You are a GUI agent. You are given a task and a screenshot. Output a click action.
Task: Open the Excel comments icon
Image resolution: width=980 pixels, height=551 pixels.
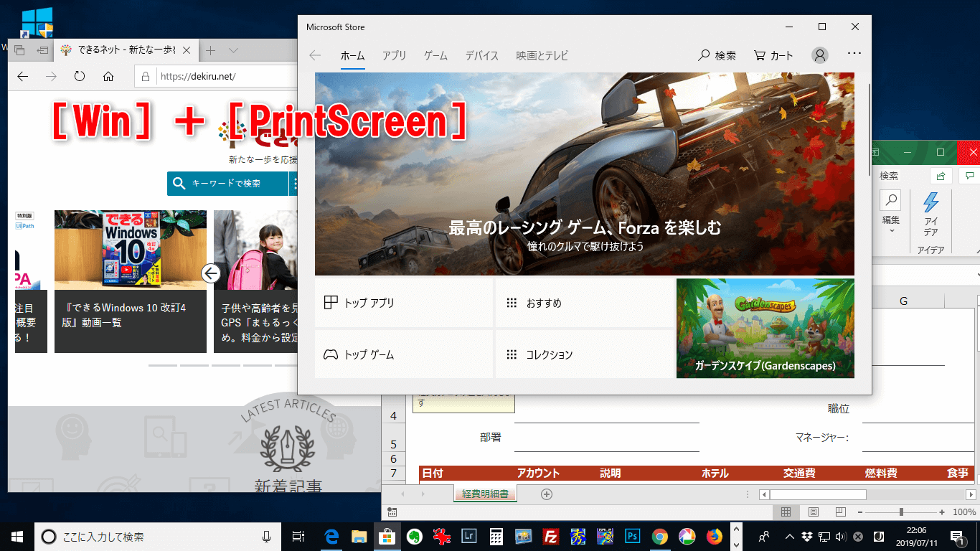(969, 176)
